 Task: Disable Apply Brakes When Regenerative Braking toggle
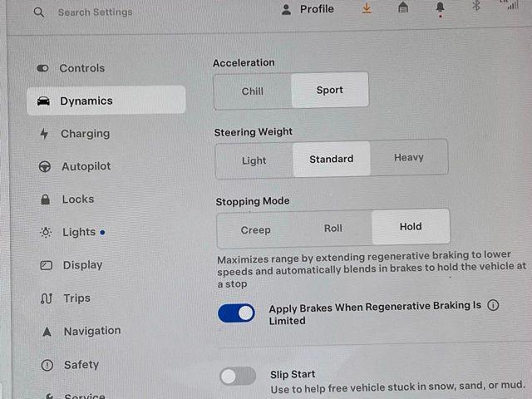point(236,313)
